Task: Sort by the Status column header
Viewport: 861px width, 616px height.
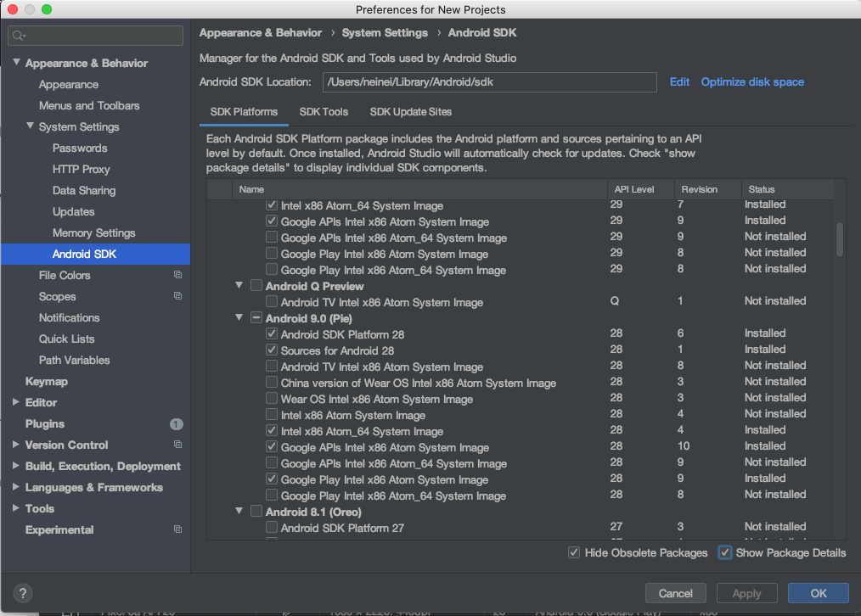Action: [x=787, y=189]
